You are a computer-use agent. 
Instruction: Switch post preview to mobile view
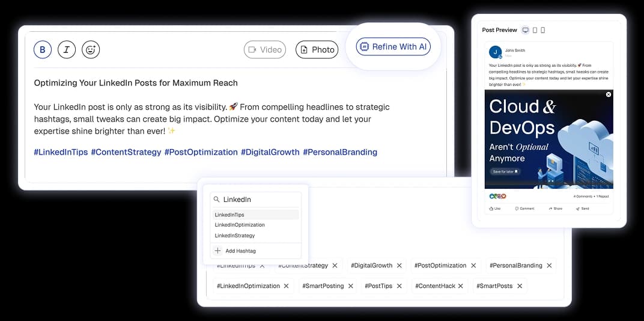(543, 30)
